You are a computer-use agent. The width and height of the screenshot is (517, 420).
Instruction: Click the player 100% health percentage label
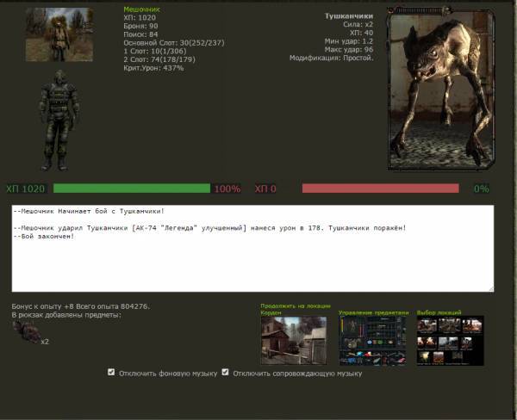point(227,188)
